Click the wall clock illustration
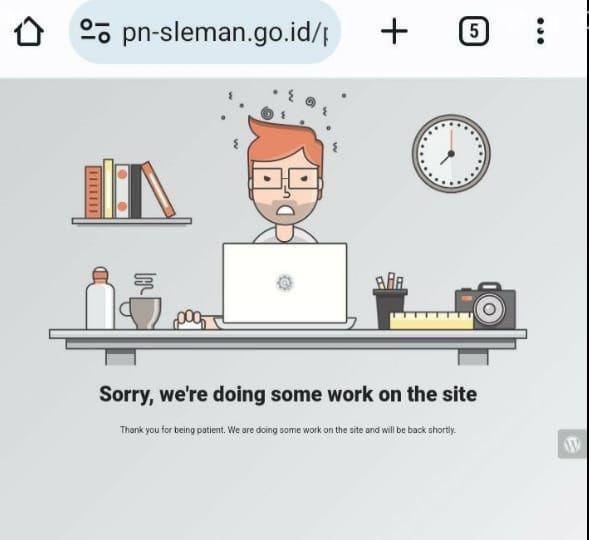 pyautogui.click(x=451, y=153)
